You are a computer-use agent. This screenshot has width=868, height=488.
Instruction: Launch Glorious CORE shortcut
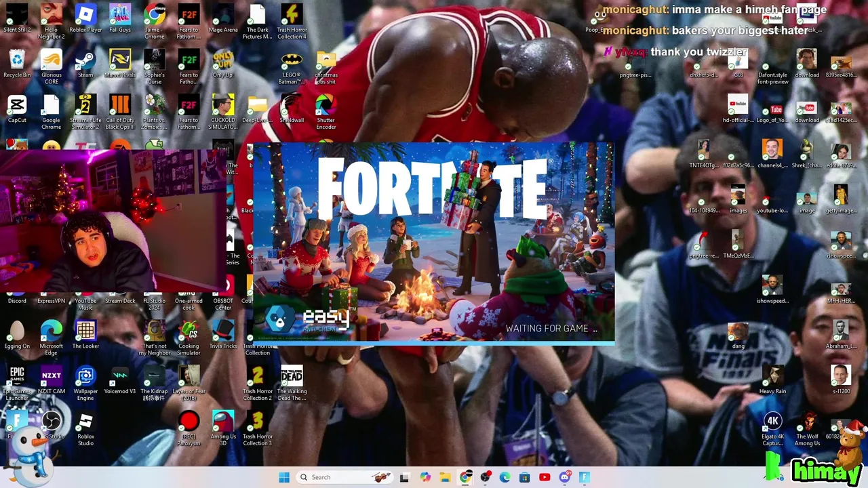[x=51, y=66]
